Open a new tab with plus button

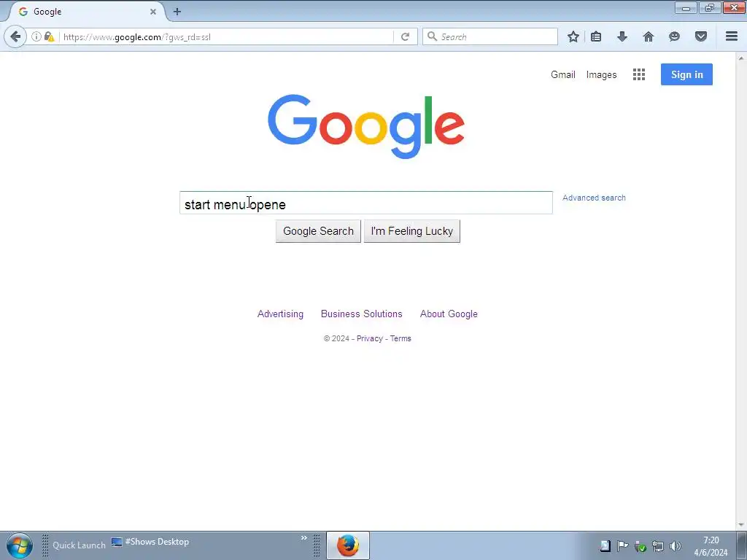click(x=177, y=12)
